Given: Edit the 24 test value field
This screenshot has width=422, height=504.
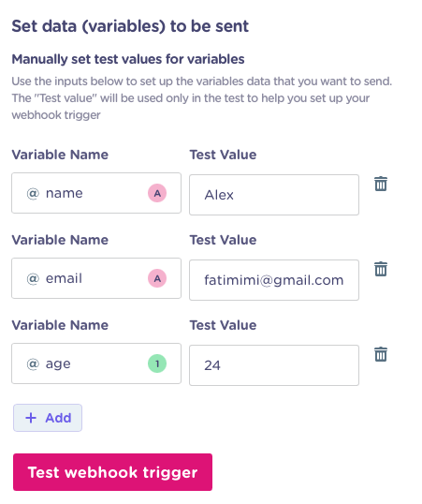Looking at the screenshot, I should pos(274,365).
